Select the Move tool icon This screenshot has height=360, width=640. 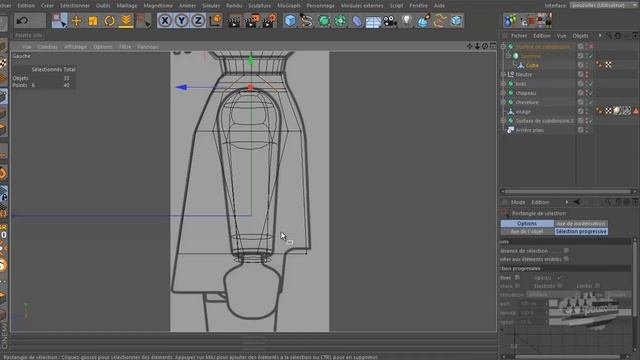pos(76,20)
